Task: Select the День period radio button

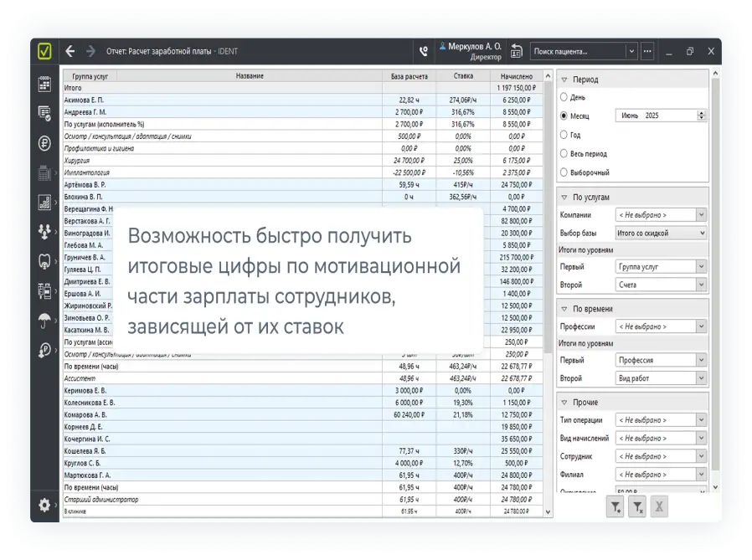Action: pos(564,97)
